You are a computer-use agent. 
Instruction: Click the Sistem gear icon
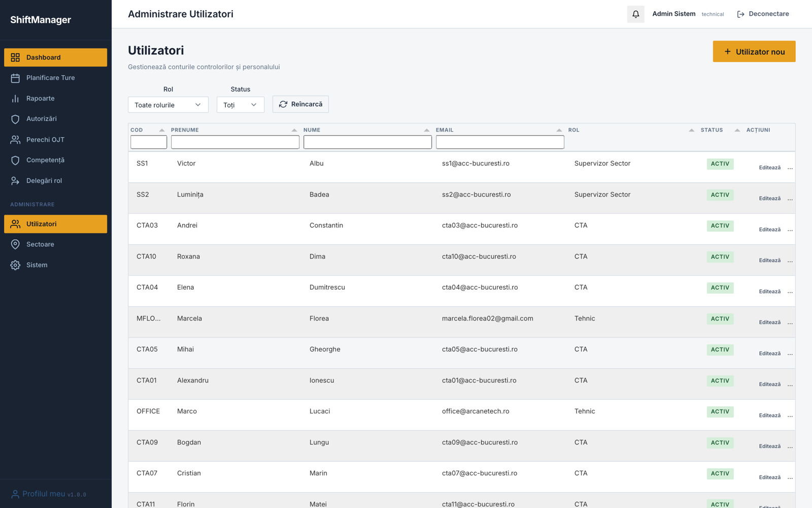[15, 265]
